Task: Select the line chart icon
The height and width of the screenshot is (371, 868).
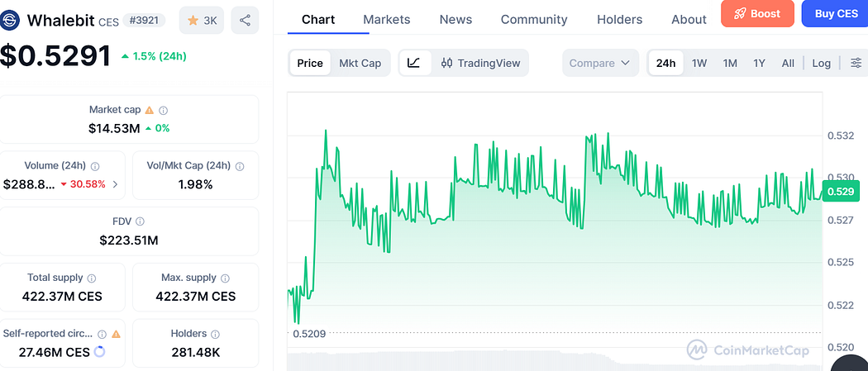Action: click(x=414, y=63)
